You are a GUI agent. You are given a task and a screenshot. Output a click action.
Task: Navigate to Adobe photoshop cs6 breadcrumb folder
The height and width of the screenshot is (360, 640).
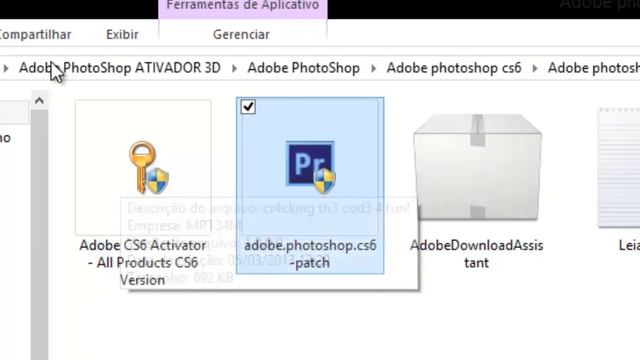tap(454, 68)
